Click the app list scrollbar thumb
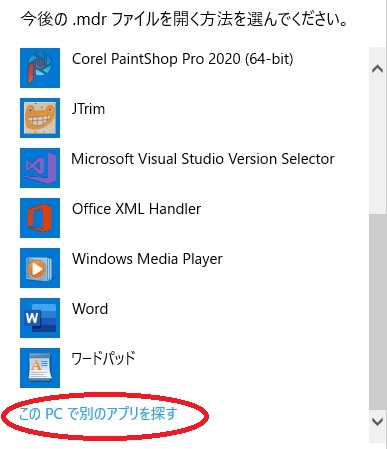 pyautogui.click(x=377, y=313)
